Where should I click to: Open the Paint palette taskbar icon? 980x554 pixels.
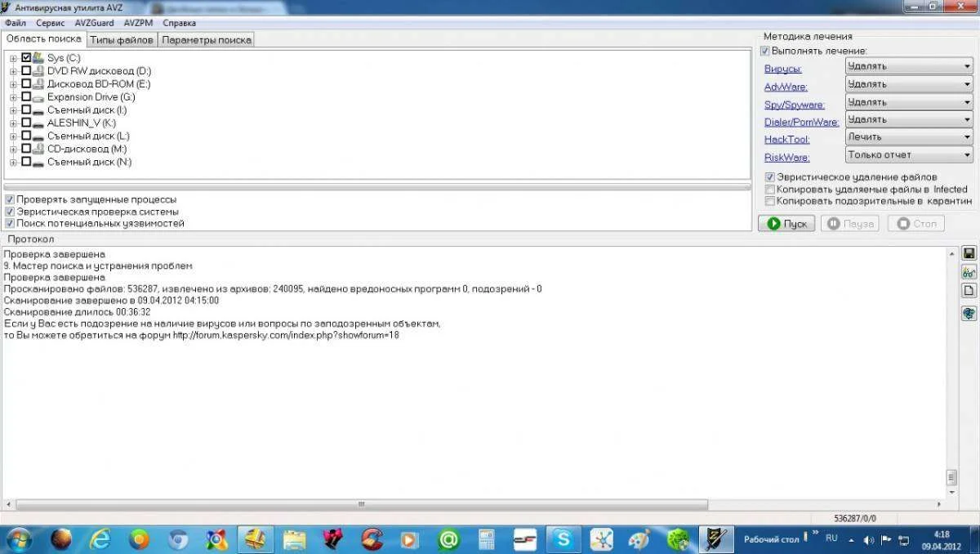(639, 539)
